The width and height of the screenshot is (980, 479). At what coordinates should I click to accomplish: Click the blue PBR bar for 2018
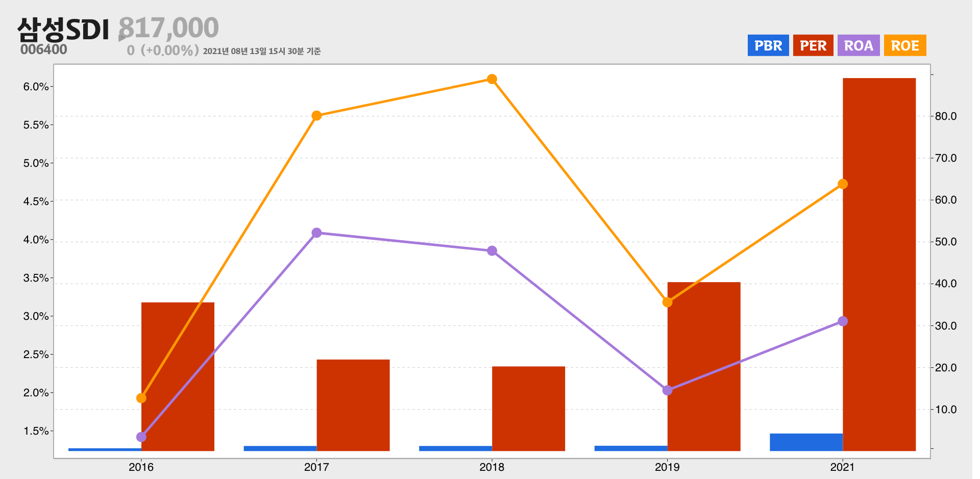(455, 448)
